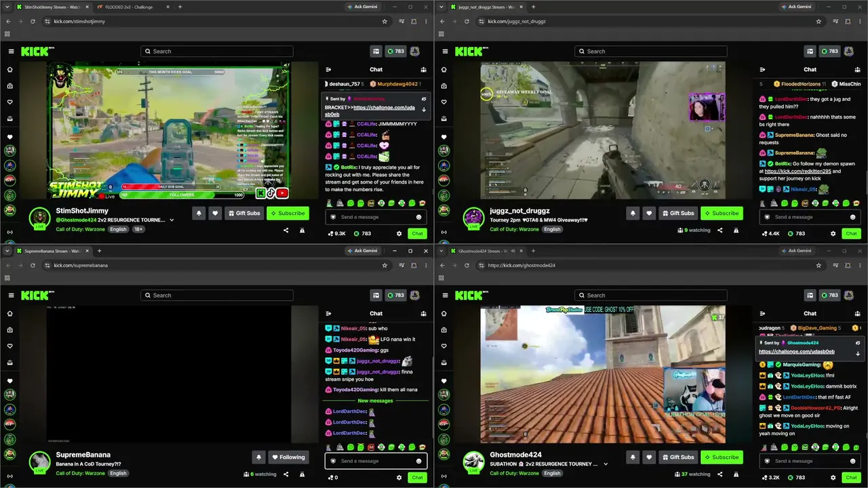This screenshot has height=488, width=868.
Task: Click the Following button for SupremeBanana
Action: pos(289,457)
